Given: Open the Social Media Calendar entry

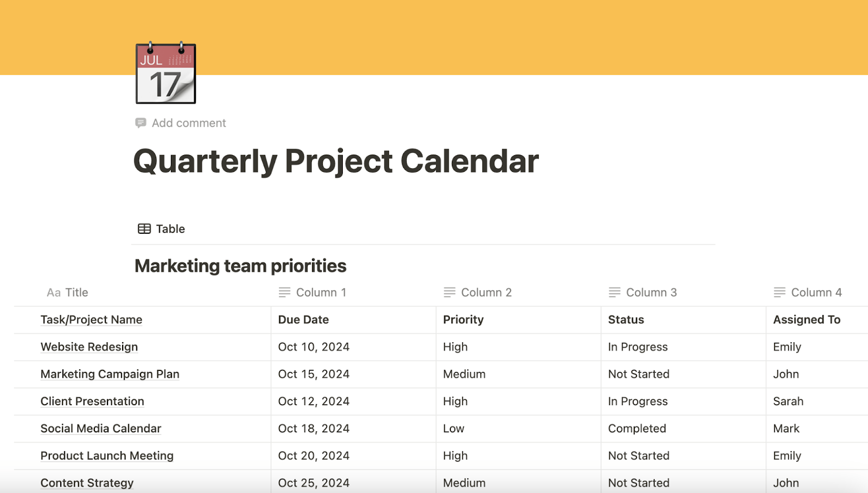Looking at the screenshot, I should click(100, 428).
